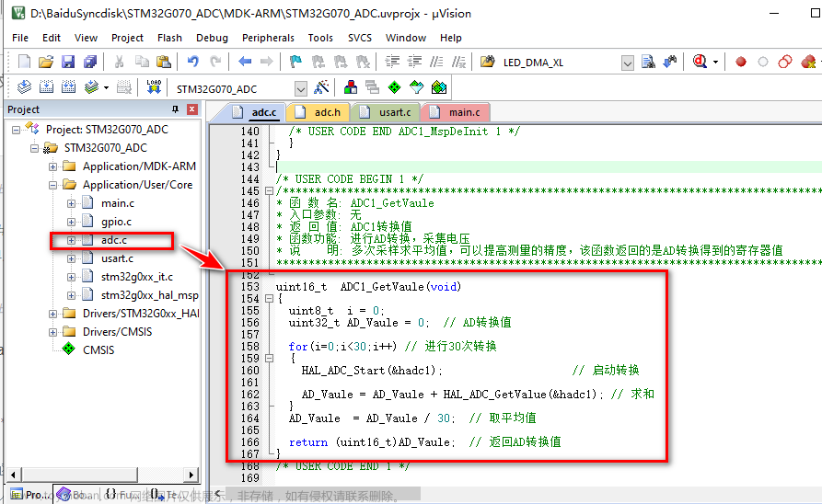Open Options for Target wand icon
This screenshot has width=822, height=504.
click(x=321, y=87)
